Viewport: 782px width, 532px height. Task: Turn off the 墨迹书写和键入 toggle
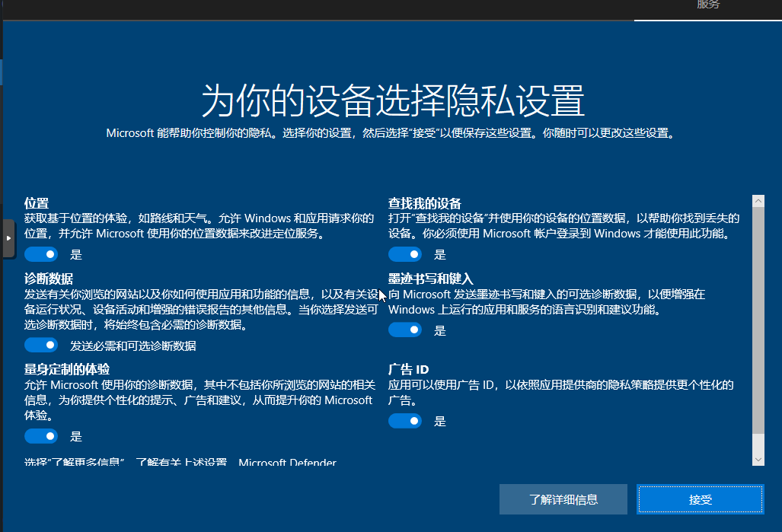(405, 330)
